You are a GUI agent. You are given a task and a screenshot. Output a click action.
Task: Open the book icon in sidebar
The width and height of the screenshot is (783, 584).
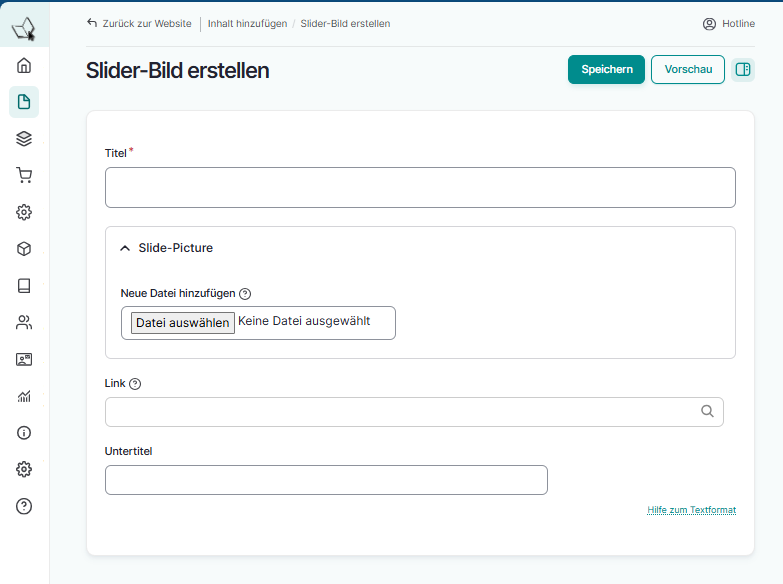pos(24,286)
